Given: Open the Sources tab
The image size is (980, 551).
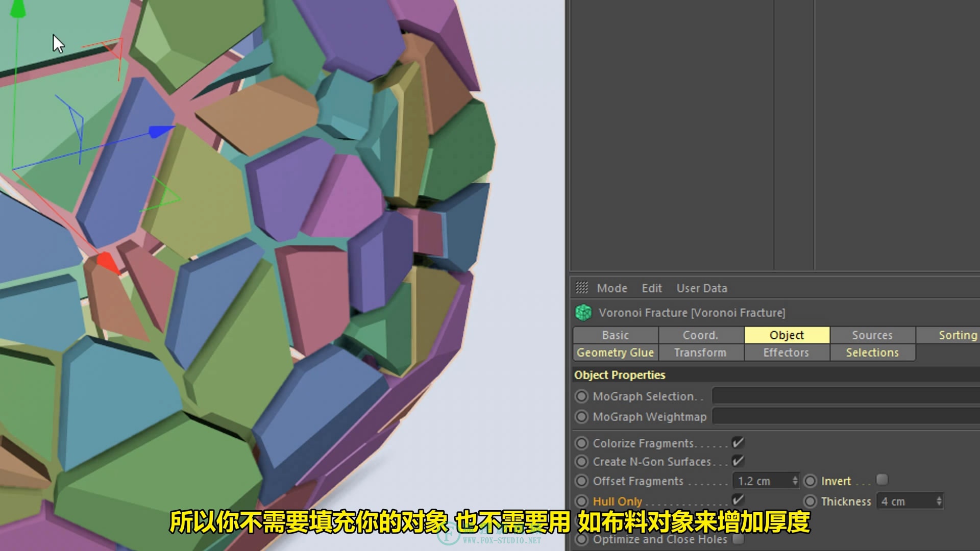Looking at the screenshot, I should point(872,335).
